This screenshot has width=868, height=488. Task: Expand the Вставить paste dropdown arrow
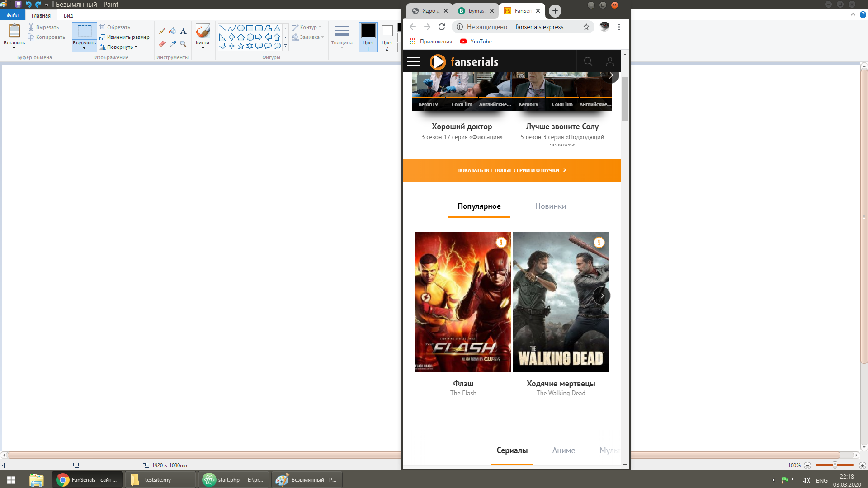pyautogui.click(x=14, y=47)
